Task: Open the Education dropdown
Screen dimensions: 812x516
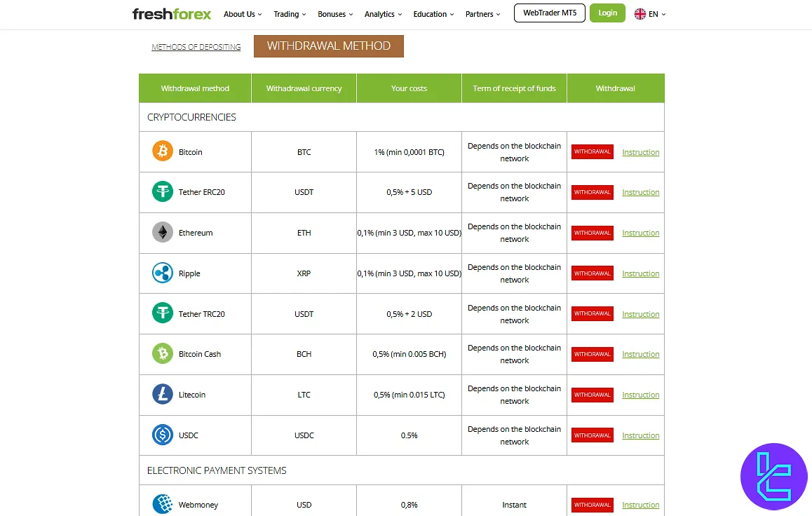Action: (433, 13)
